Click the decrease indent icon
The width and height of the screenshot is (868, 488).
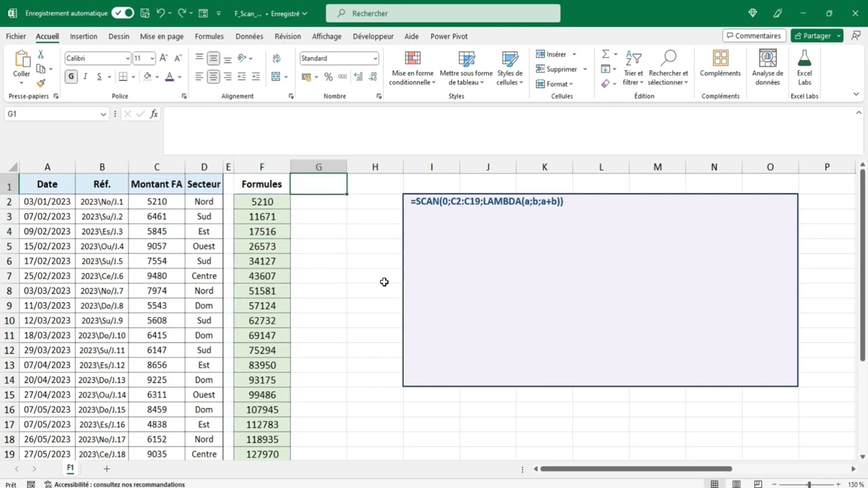[x=242, y=77]
